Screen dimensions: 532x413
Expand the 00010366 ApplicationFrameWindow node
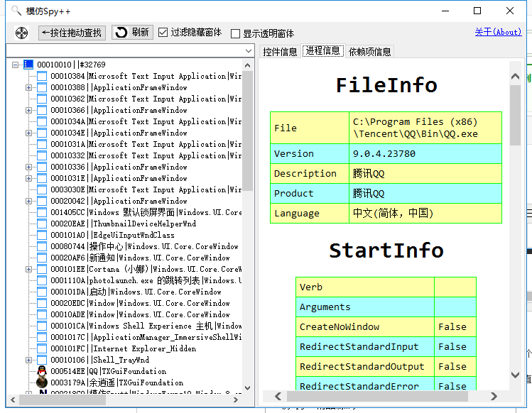29,110
